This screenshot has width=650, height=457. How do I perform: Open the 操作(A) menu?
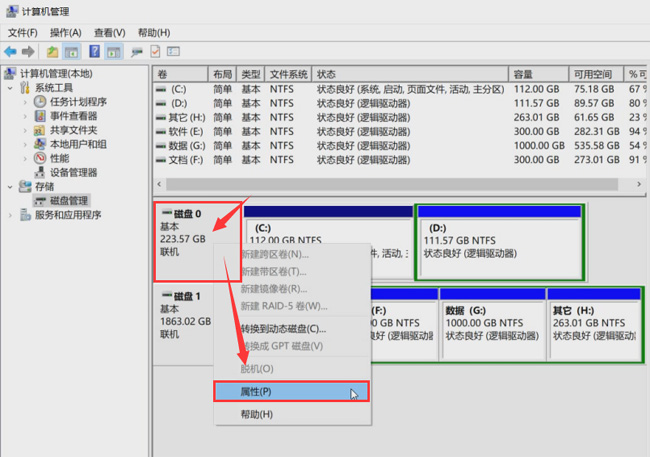(65, 33)
